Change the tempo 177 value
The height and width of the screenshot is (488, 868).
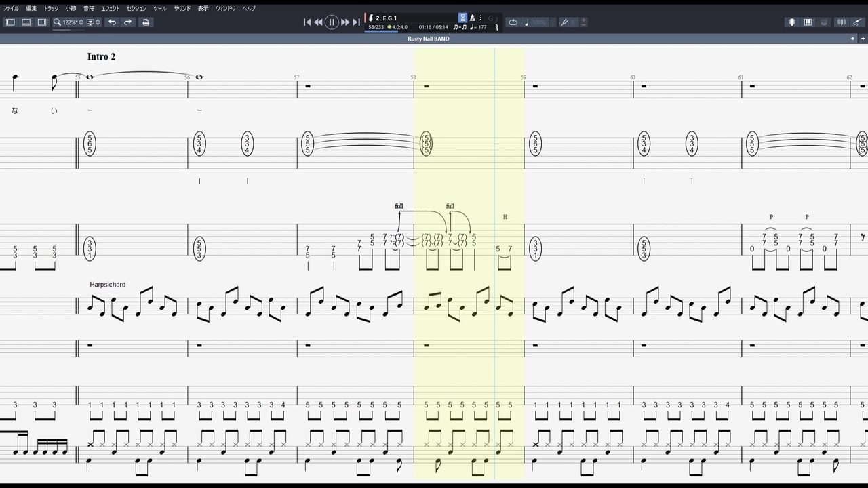coord(478,27)
